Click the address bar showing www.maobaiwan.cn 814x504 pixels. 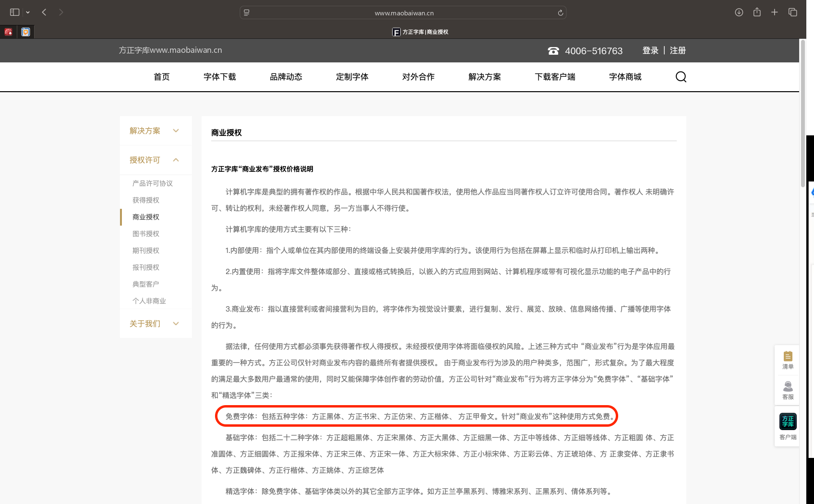(x=403, y=13)
